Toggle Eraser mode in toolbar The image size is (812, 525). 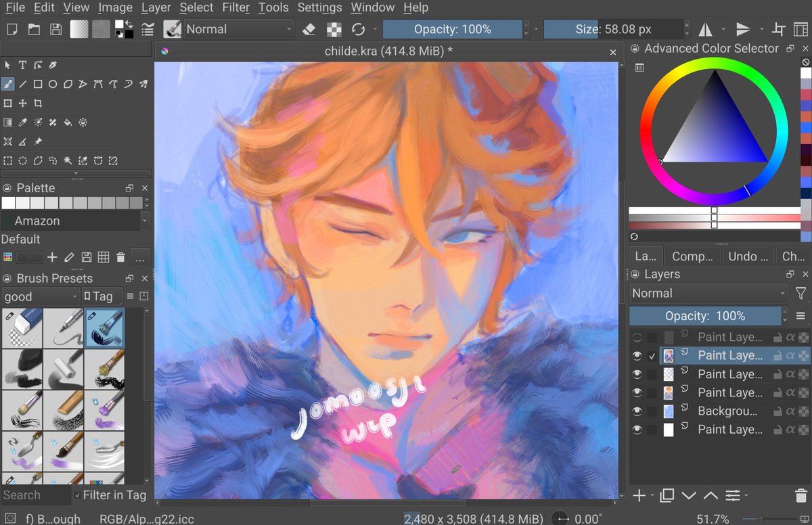pyautogui.click(x=309, y=29)
